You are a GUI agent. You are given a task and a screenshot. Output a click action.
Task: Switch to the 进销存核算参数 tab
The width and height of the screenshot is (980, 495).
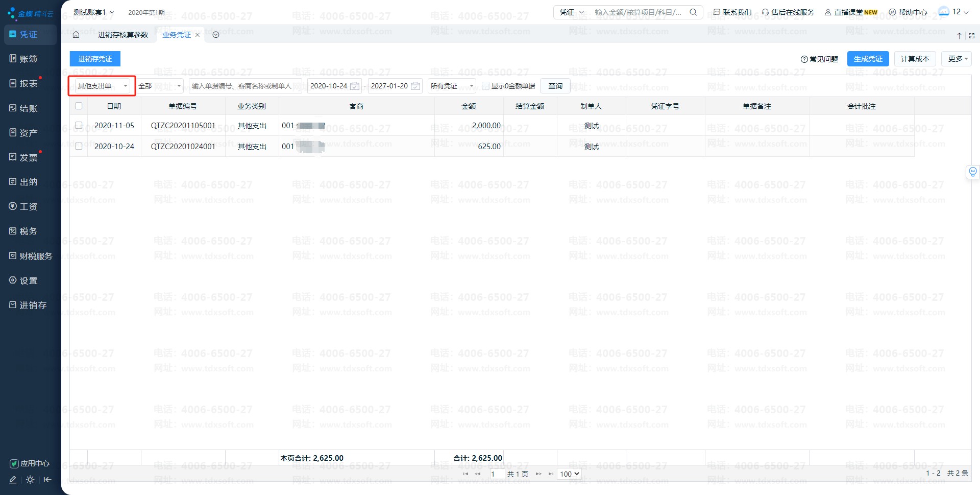pos(123,35)
